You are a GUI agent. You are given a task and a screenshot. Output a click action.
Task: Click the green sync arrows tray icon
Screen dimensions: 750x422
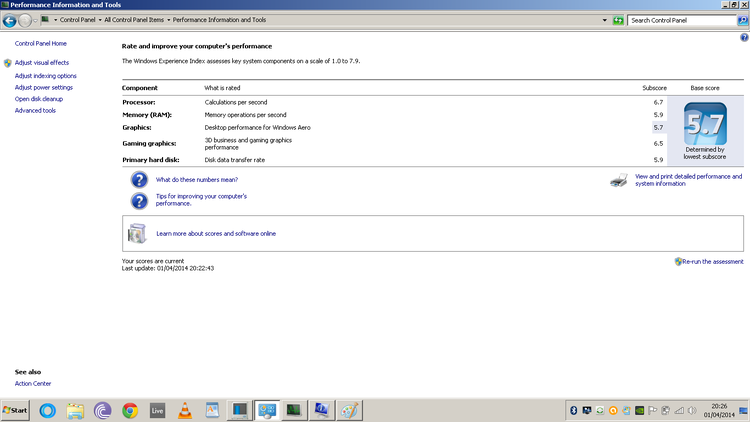pos(600,411)
